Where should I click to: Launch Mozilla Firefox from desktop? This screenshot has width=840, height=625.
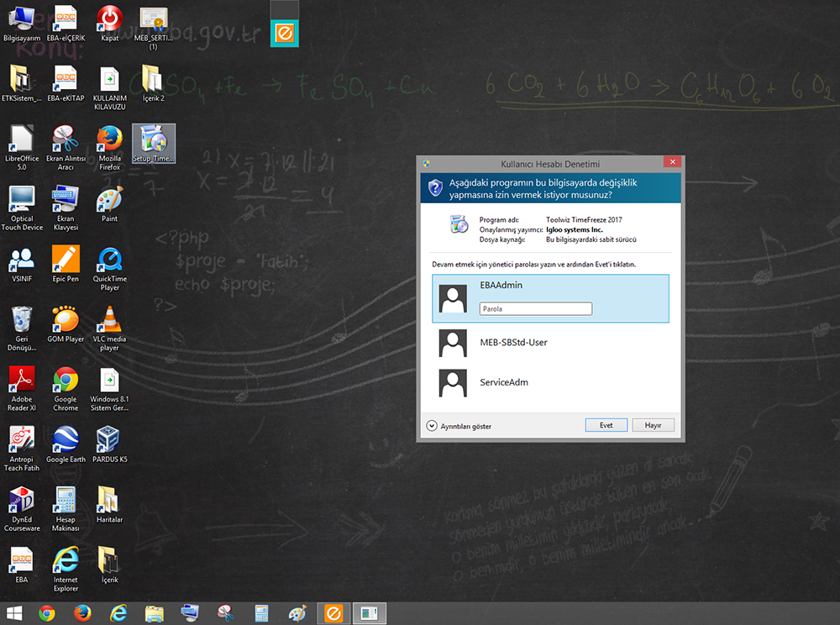[x=109, y=148]
